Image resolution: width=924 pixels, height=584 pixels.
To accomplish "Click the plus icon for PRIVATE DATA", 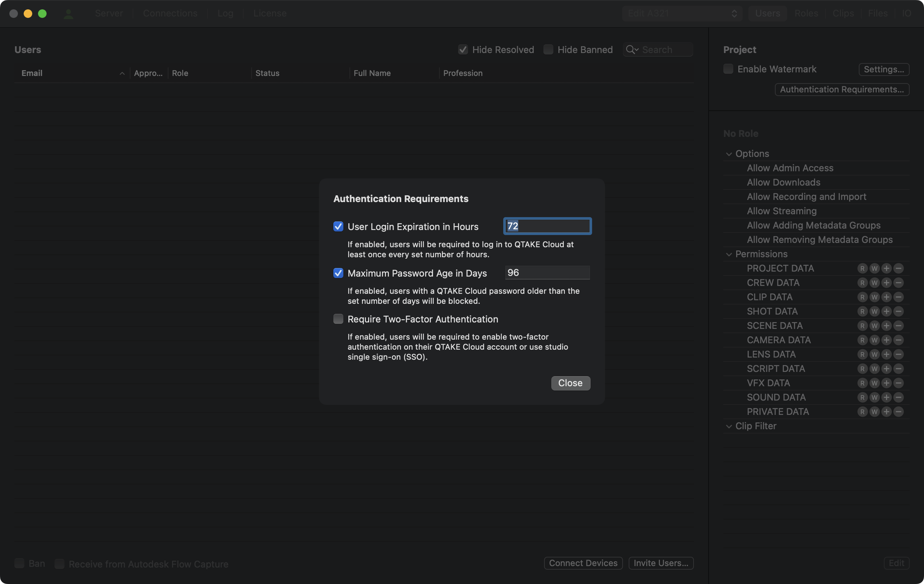I will point(886,412).
